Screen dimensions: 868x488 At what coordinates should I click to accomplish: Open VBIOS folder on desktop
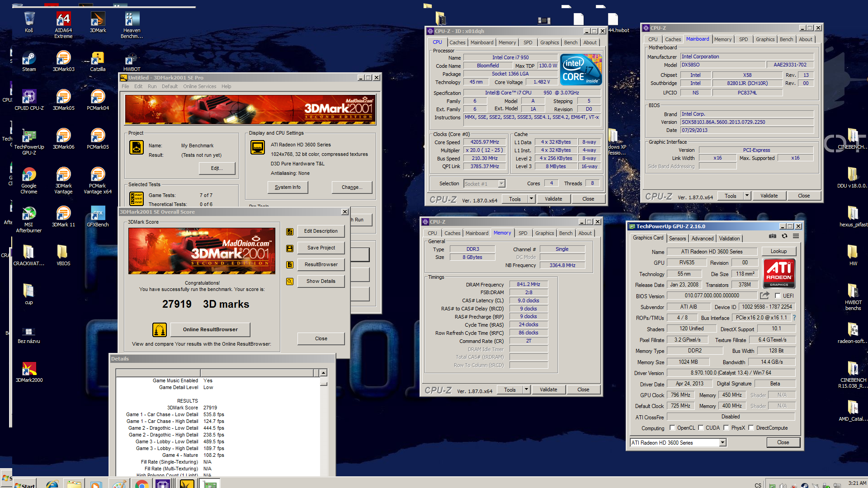[63, 255]
